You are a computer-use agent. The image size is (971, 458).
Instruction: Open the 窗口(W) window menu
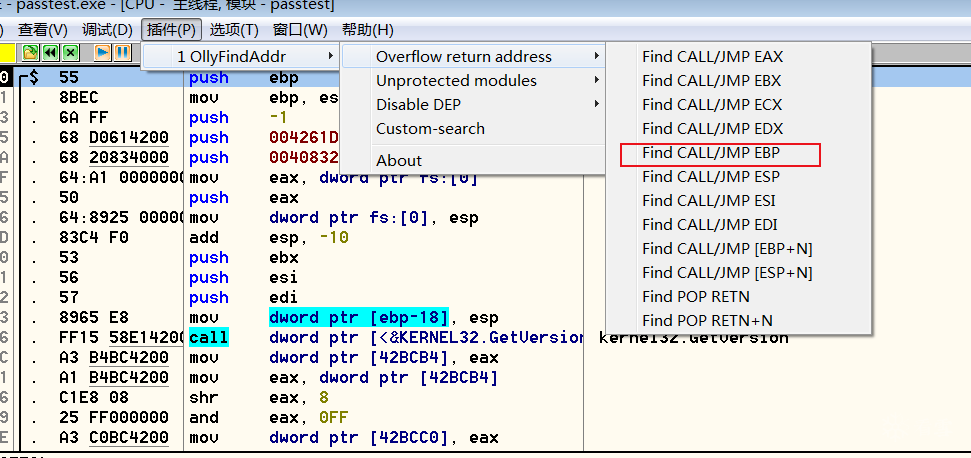coord(300,30)
